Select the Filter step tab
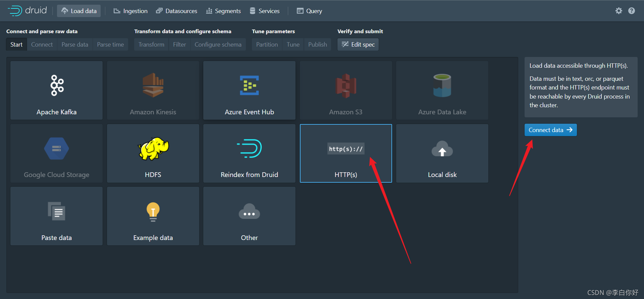The height and width of the screenshot is (299, 644). (179, 45)
